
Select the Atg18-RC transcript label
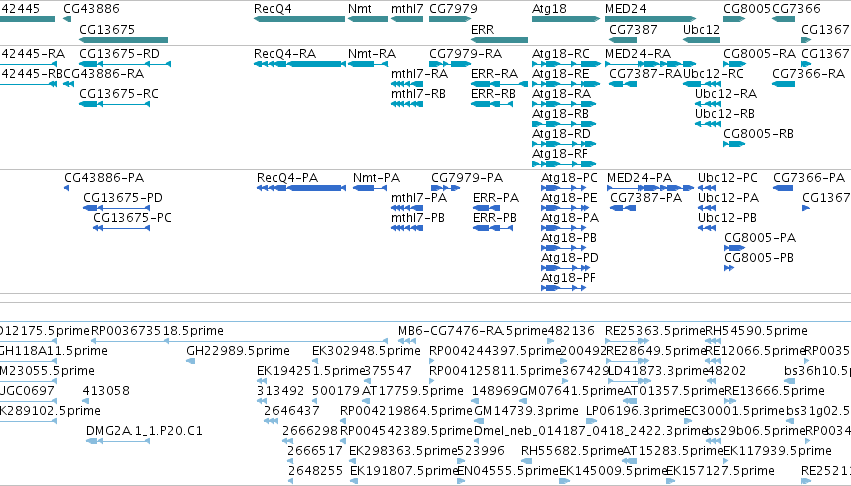tap(561, 54)
